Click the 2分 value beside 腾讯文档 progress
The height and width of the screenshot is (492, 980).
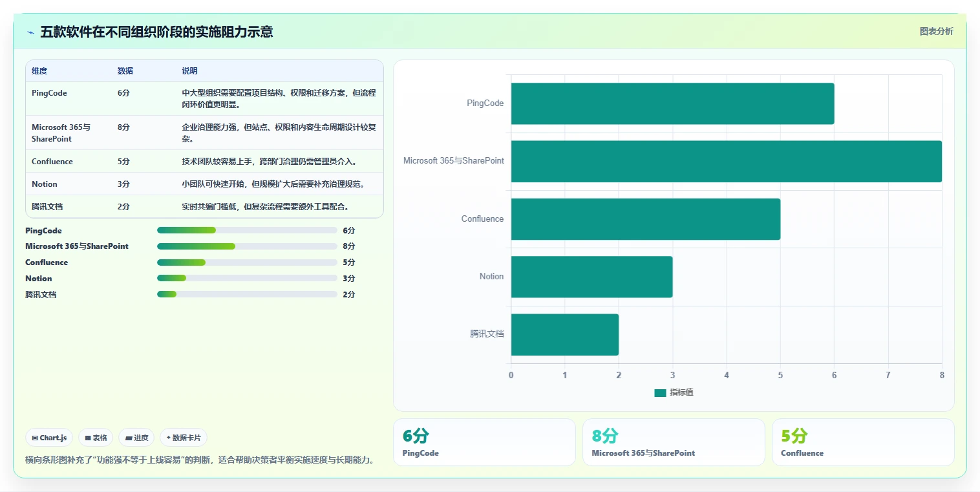[349, 295]
